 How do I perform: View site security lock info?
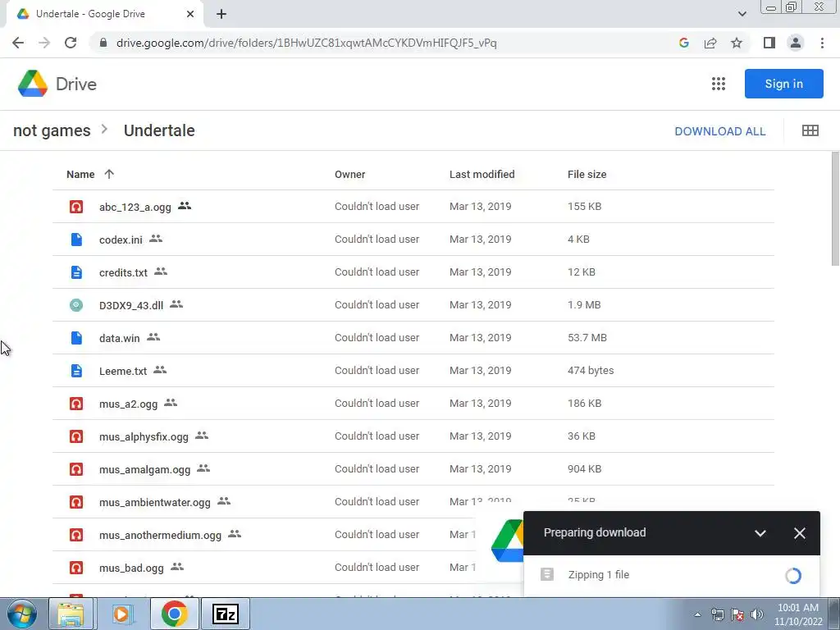103,43
